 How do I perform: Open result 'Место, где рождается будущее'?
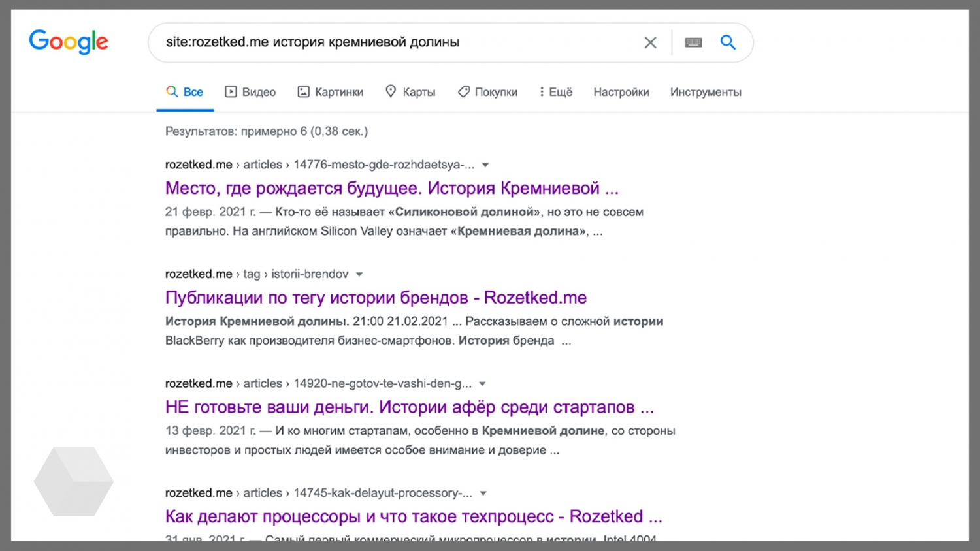pos(391,188)
